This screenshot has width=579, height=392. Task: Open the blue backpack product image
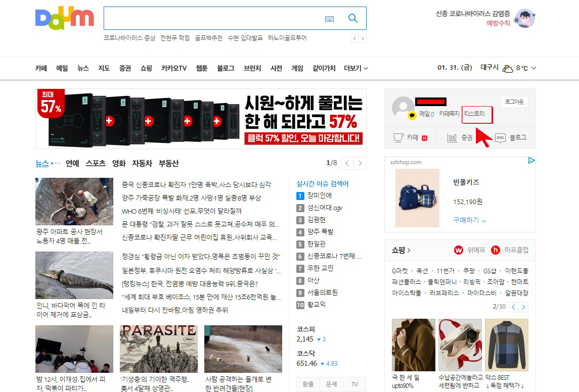(x=417, y=198)
